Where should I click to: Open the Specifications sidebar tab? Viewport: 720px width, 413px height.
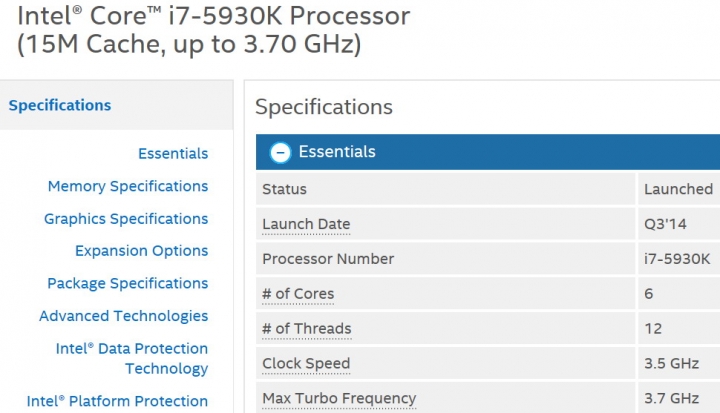pos(60,105)
